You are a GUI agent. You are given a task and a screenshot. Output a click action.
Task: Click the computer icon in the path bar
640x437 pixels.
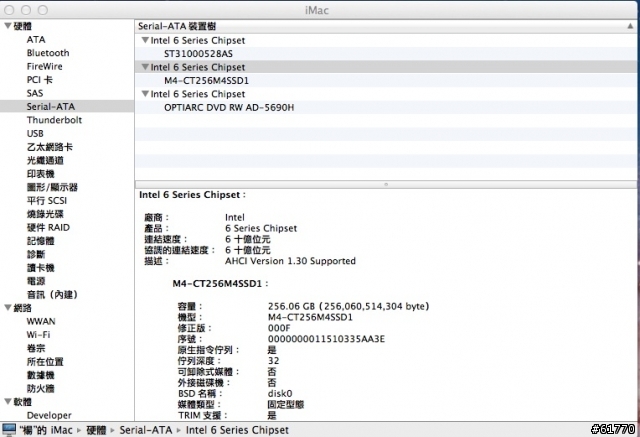click(x=9, y=430)
